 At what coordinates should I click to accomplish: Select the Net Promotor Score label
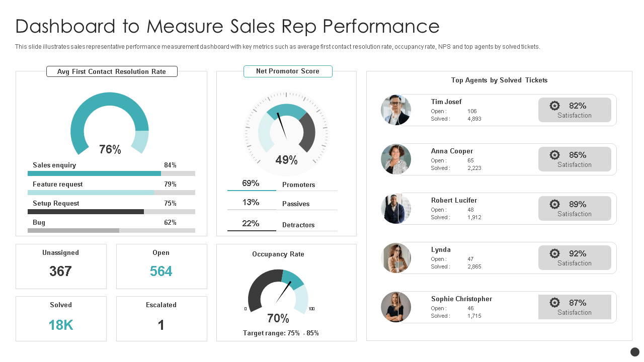[x=288, y=71]
